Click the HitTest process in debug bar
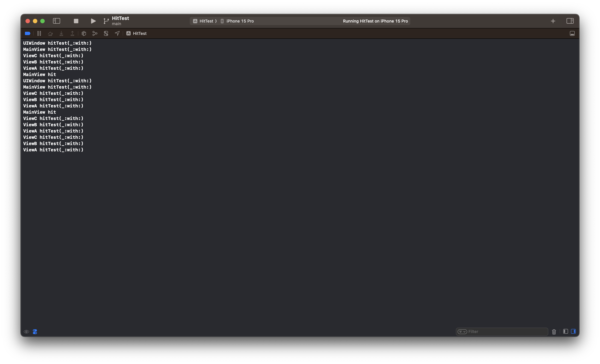This screenshot has height=364, width=600. click(x=139, y=34)
